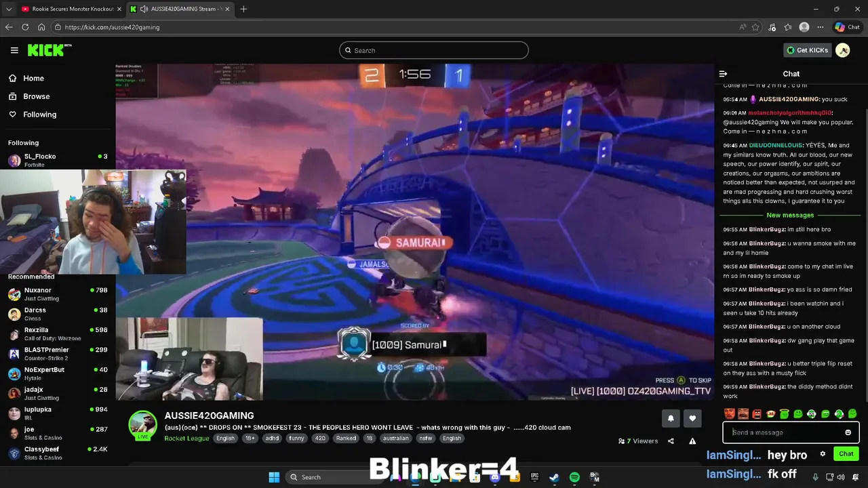Open the user profile avatar menu
Viewport: 868px width, 488px height.
coord(843,50)
